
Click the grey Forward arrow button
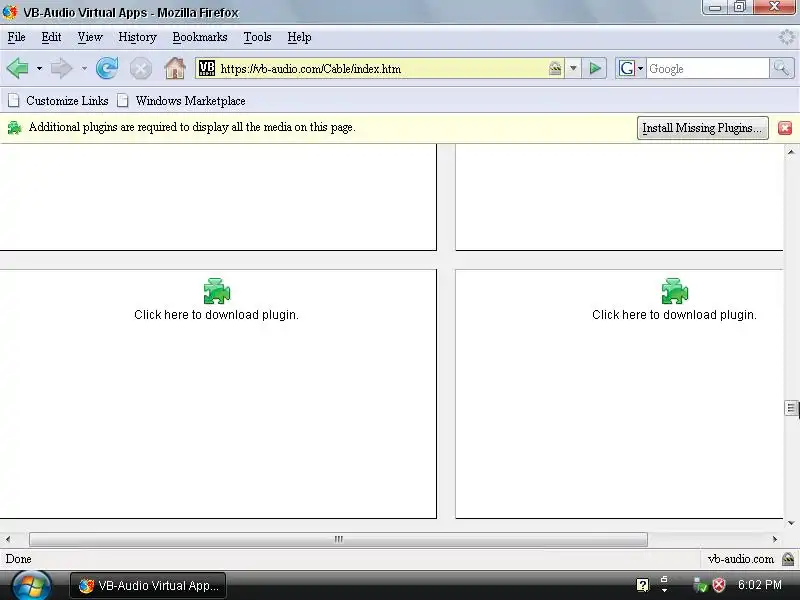pyautogui.click(x=62, y=68)
